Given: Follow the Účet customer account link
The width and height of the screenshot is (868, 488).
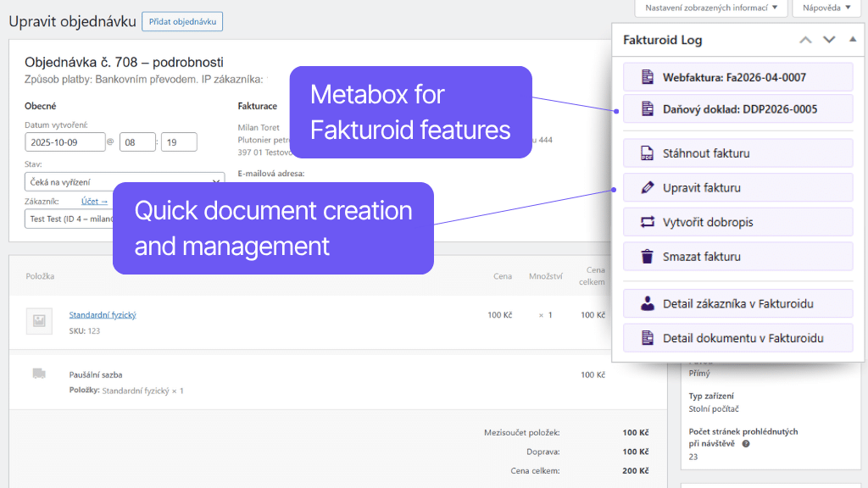Looking at the screenshot, I should (94, 202).
